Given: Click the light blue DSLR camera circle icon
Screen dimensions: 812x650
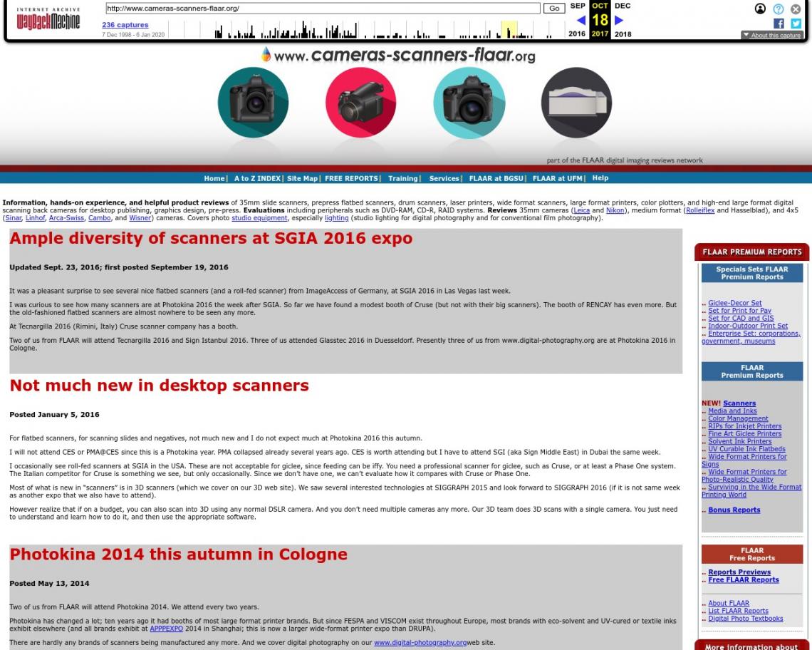Looking at the screenshot, I should pyautogui.click(x=469, y=103).
